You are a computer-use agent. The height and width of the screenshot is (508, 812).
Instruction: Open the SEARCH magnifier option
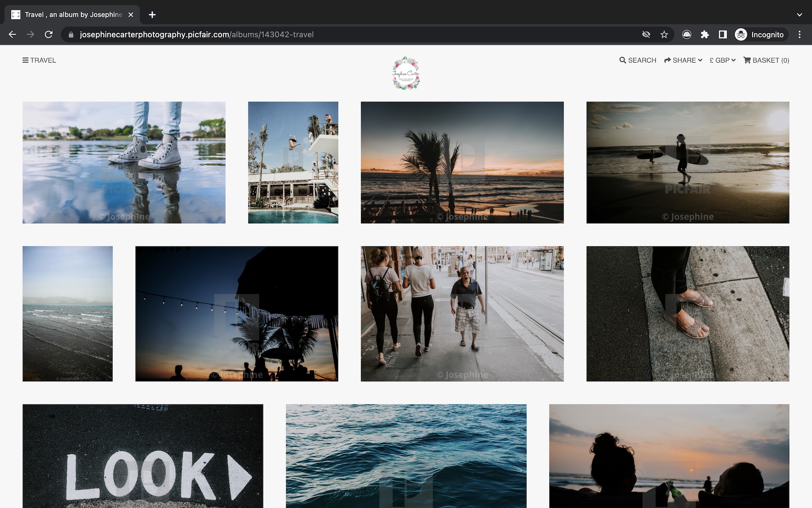click(x=637, y=60)
